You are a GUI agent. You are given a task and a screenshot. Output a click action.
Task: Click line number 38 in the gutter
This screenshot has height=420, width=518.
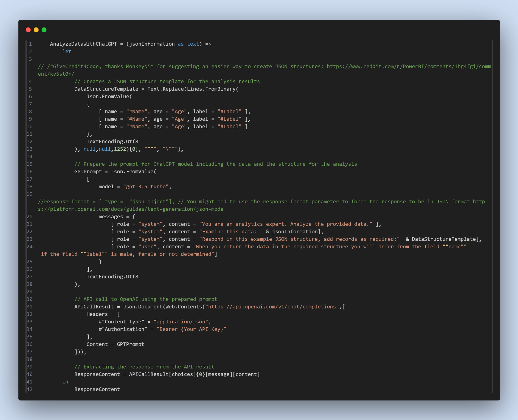pyautogui.click(x=30, y=359)
